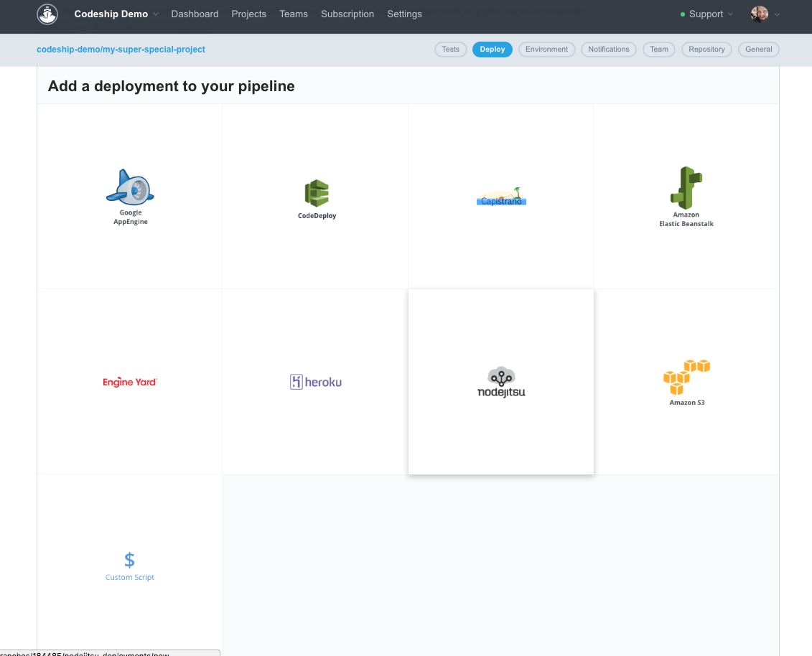Open the Subscription page

point(347,14)
